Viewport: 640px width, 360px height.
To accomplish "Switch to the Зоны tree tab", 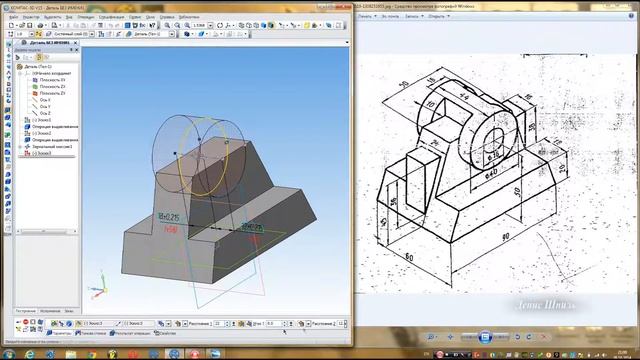I will click(69, 311).
